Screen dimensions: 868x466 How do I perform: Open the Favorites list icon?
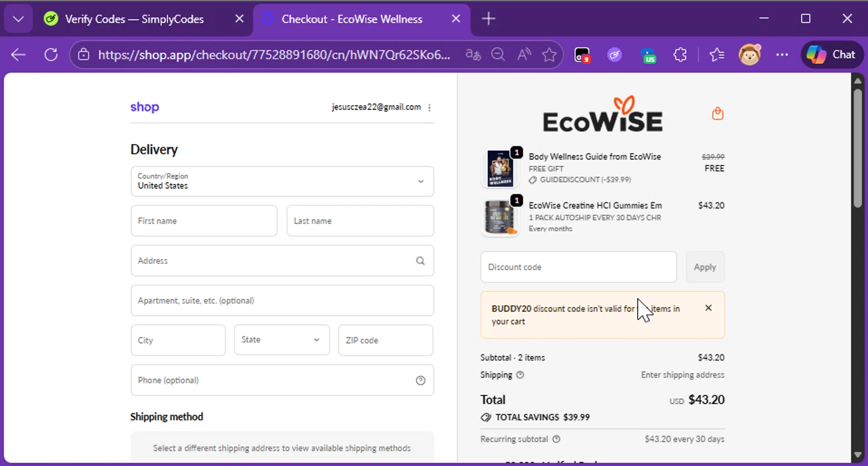coord(717,55)
